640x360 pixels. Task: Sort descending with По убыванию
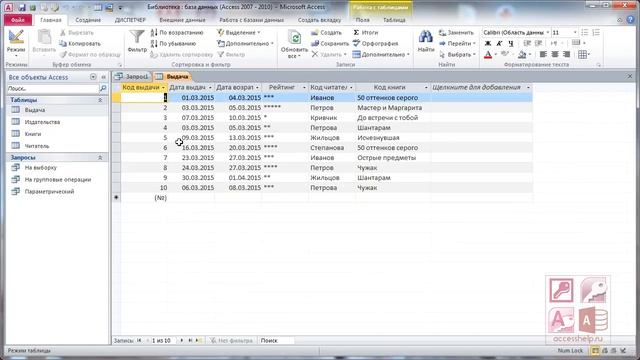pyautogui.click(x=173, y=43)
